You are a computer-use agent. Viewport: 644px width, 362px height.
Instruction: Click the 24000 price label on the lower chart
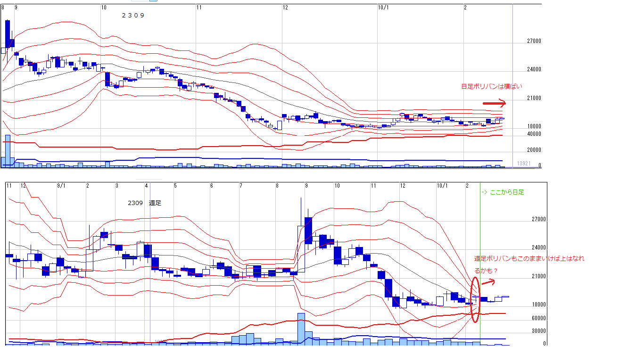coord(539,247)
